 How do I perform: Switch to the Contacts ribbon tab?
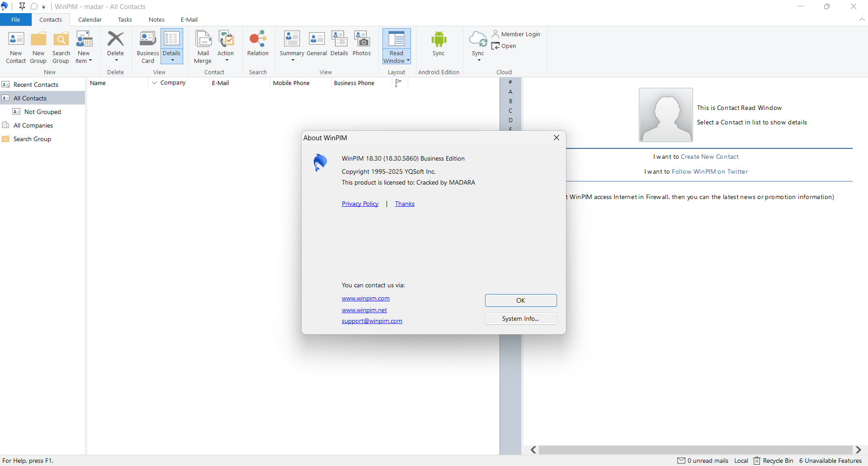coord(51,19)
